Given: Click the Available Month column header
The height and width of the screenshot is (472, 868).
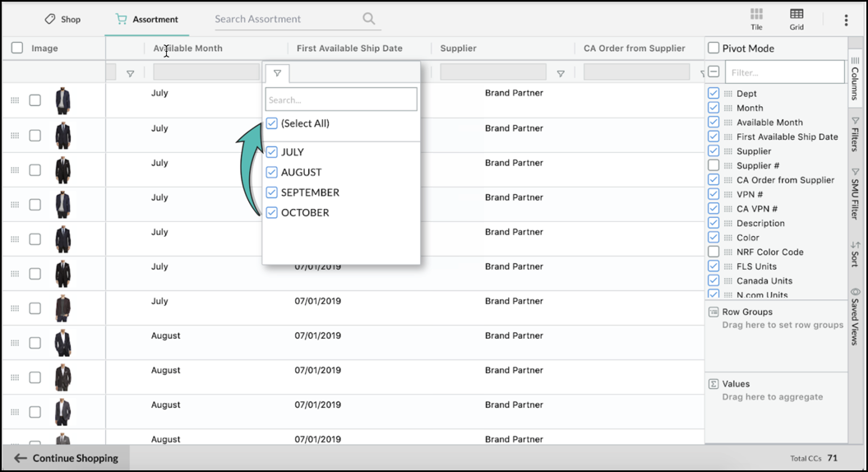Looking at the screenshot, I should [187, 49].
